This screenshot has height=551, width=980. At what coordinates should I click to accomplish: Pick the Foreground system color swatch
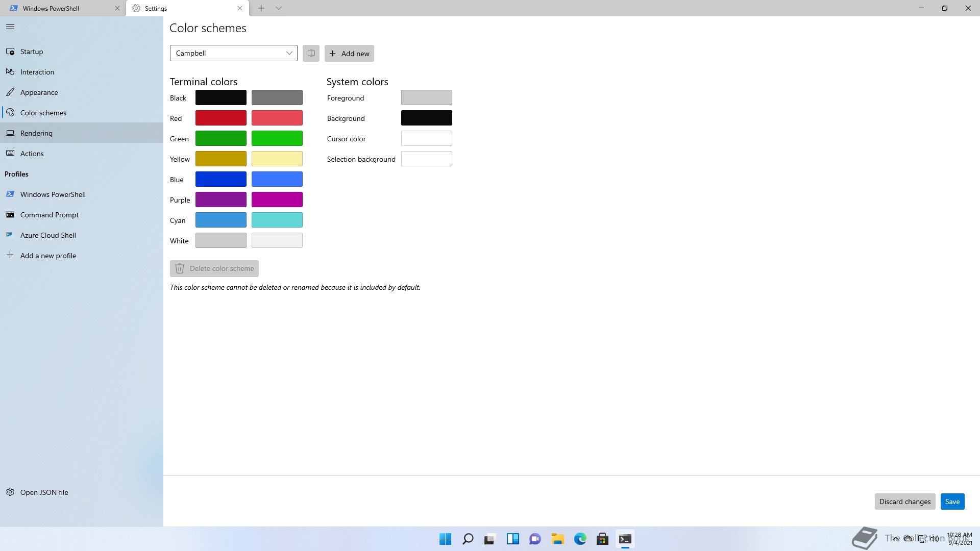(x=427, y=97)
